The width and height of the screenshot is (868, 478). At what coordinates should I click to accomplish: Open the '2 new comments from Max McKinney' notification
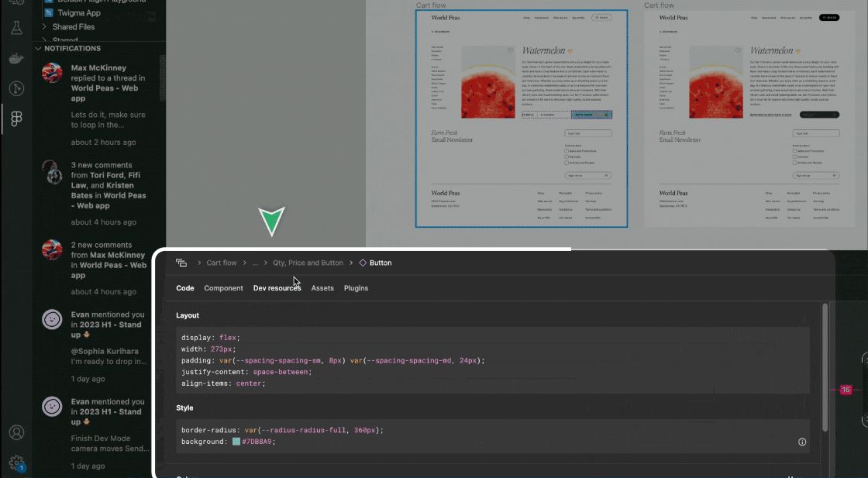(x=100, y=268)
